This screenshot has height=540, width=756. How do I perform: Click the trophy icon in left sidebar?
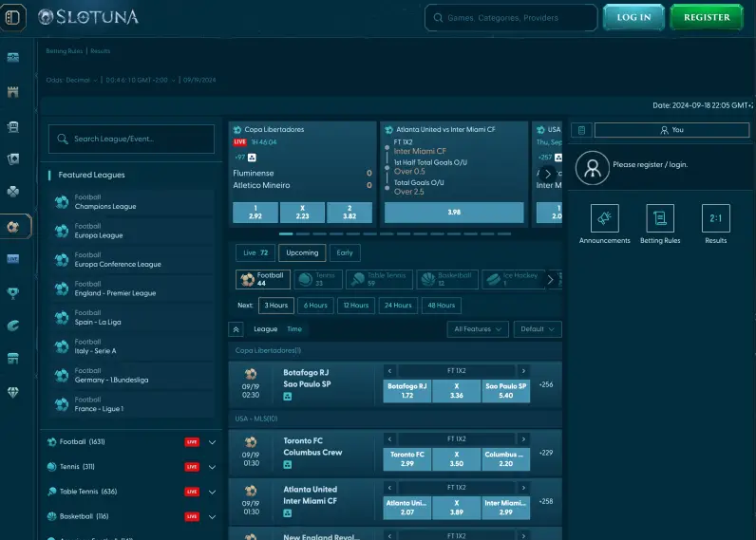pyautogui.click(x=13, y=293)
